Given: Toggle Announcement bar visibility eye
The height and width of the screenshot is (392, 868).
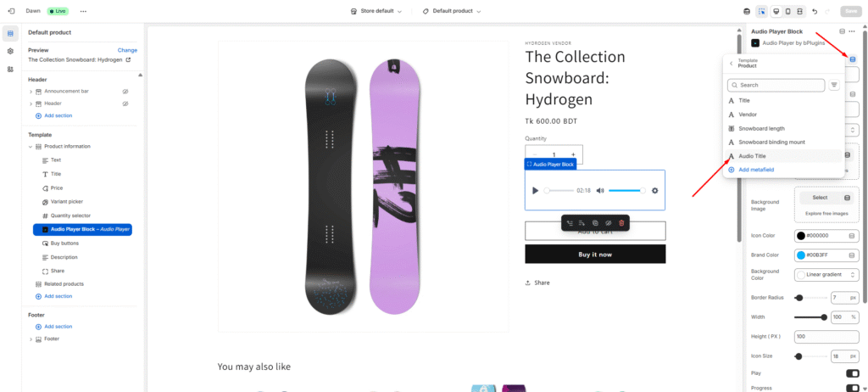Looking at the screenshot, I should pos(125,91).
